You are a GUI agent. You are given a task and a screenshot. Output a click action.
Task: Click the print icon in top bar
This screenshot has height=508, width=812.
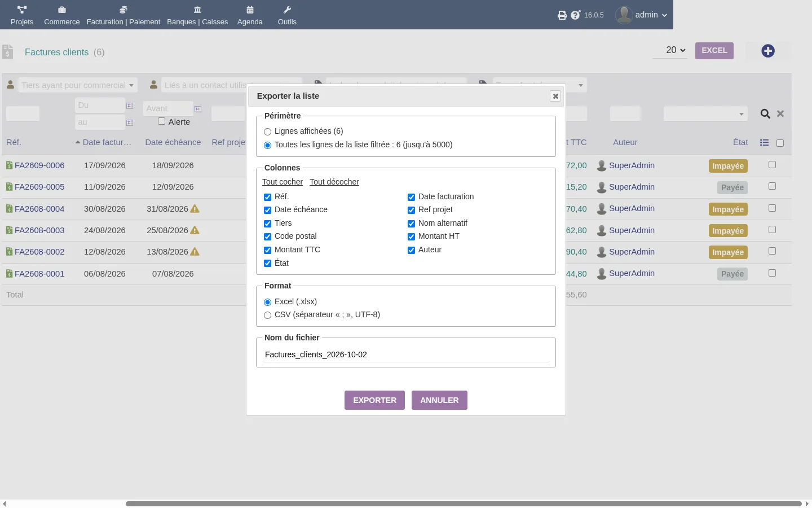562,15
